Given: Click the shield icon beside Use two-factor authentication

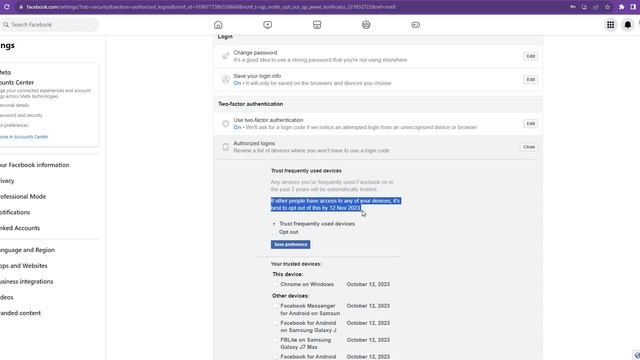Looking at the screenshot, I should [x=225, y=123].
